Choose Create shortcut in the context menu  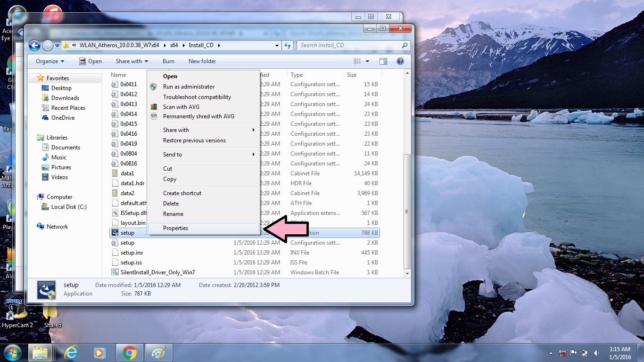203,193
